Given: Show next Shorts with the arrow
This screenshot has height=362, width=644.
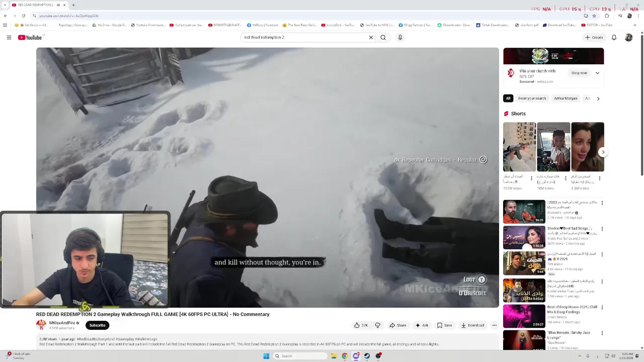Looking at the screenshot, I should pyautogui.click(x=603, y=152).
